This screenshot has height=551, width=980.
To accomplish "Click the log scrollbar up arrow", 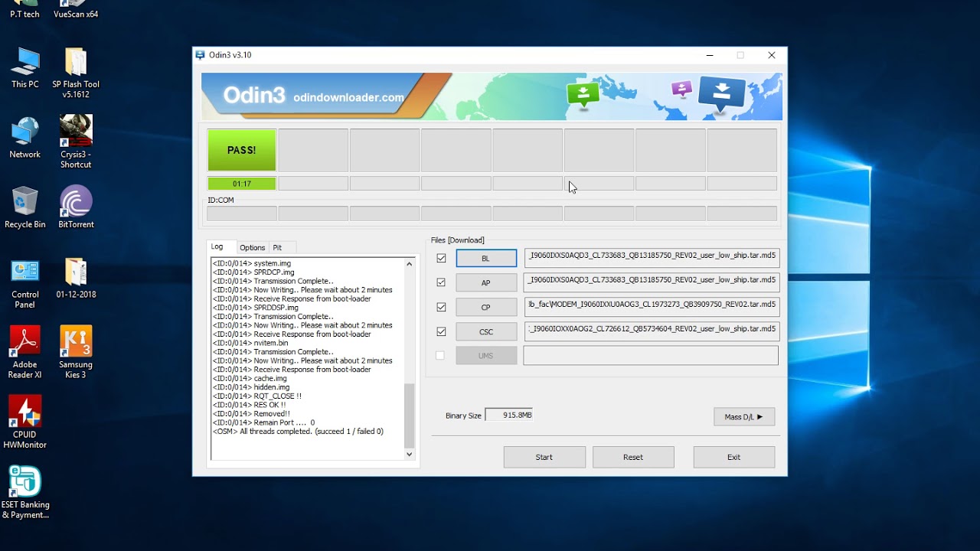I will 409,264.
